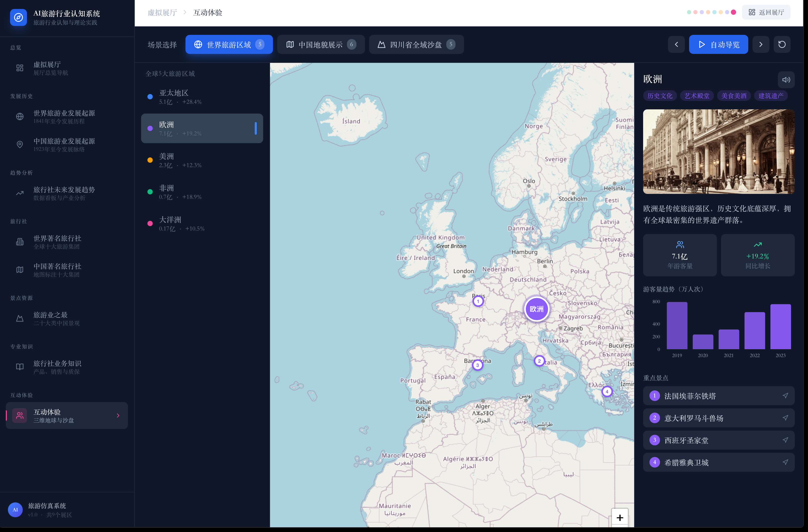Click the locate icon for 希腊雅典卫城

[x=785, y=462]
